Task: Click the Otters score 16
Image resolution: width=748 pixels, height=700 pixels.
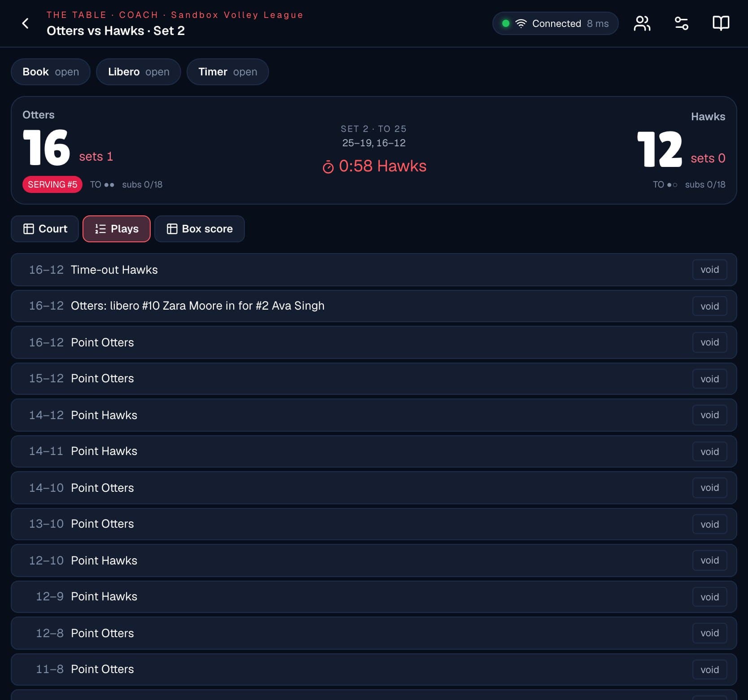Action: (x=47, y=147)
